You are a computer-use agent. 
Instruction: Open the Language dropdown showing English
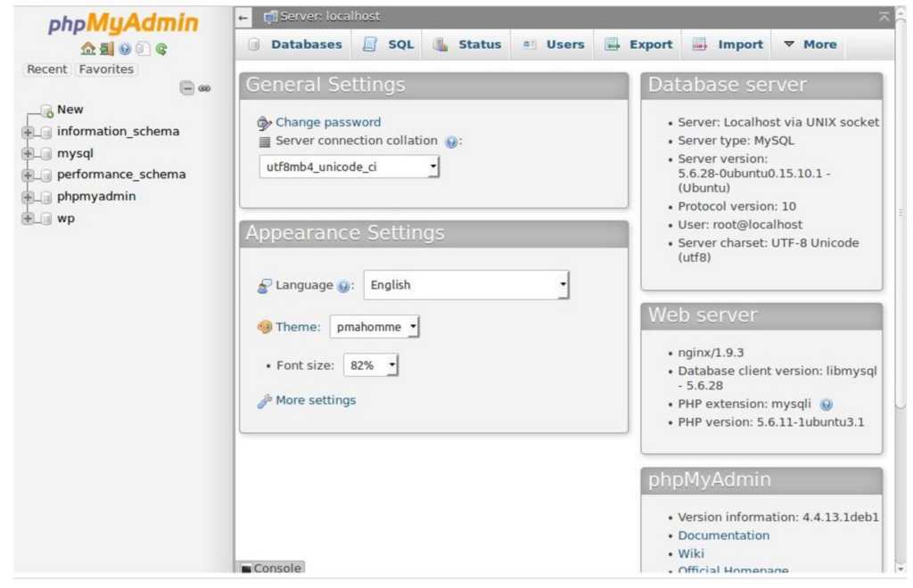(x=466, y=285)
